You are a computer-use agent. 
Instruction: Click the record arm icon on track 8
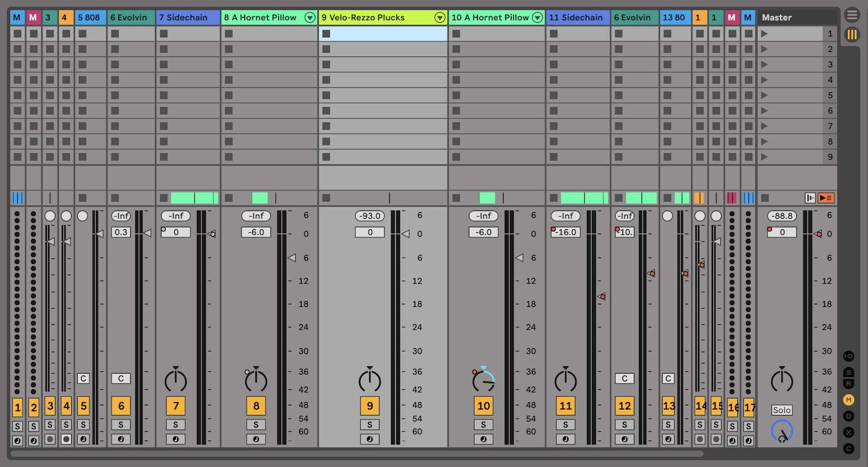click(x=256, y=439)
